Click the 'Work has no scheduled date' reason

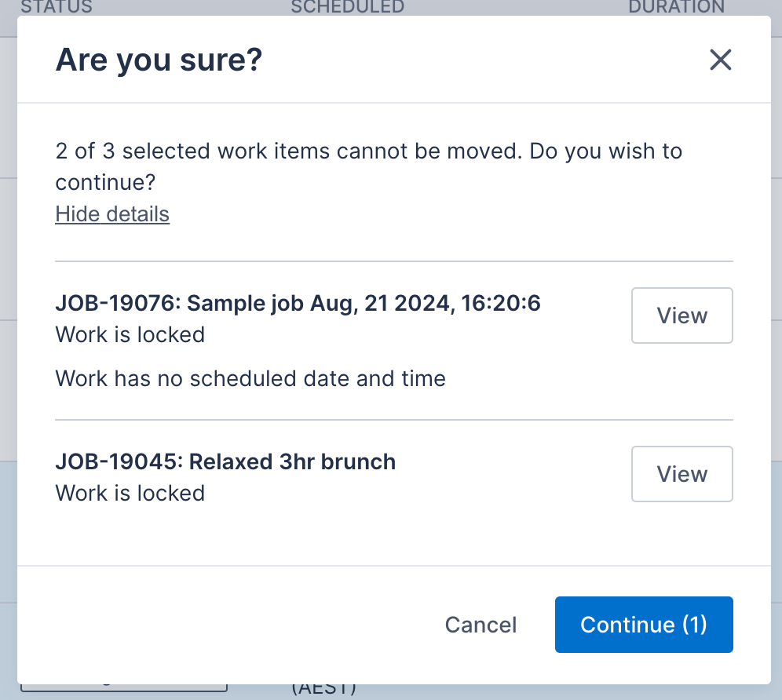tap(250, 378)
